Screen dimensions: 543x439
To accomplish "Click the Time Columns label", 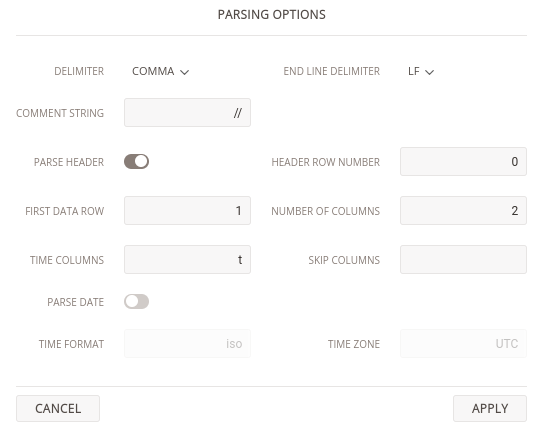I will click(x=67, y=260).
